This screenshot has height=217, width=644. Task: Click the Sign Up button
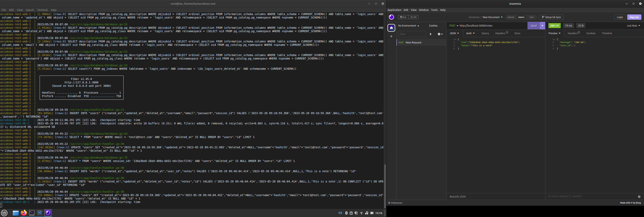point(634,17)
